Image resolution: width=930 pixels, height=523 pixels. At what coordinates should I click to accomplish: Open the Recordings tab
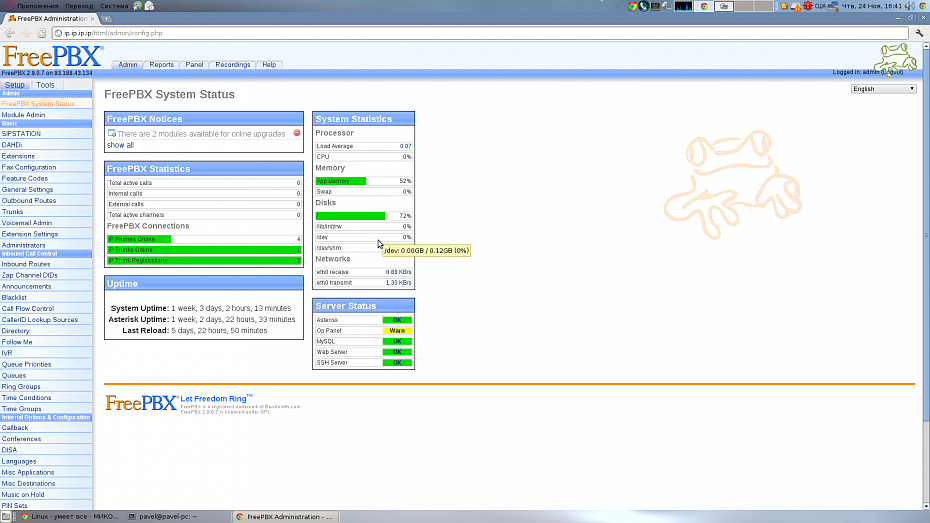pos(232,65)
